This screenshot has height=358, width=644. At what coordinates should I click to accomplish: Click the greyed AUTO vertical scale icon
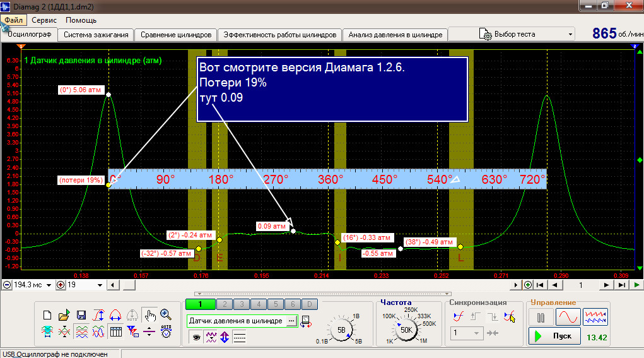pos(132,315)
